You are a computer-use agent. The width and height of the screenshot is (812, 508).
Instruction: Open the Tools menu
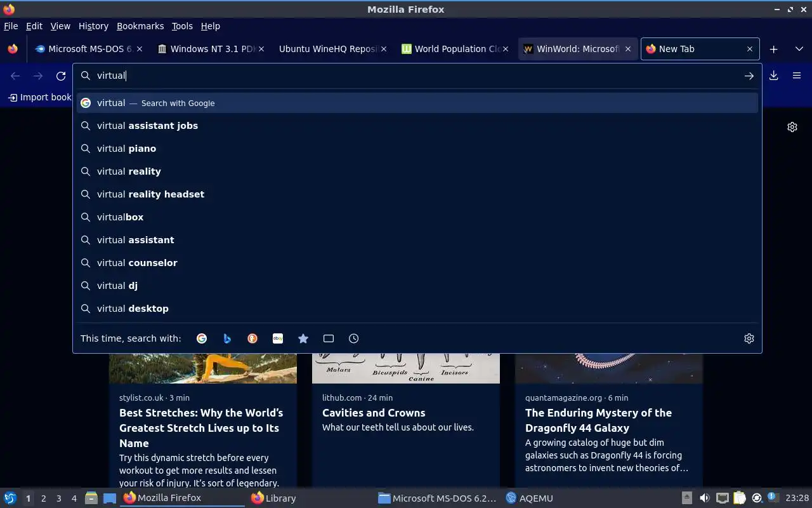(182, 26)
